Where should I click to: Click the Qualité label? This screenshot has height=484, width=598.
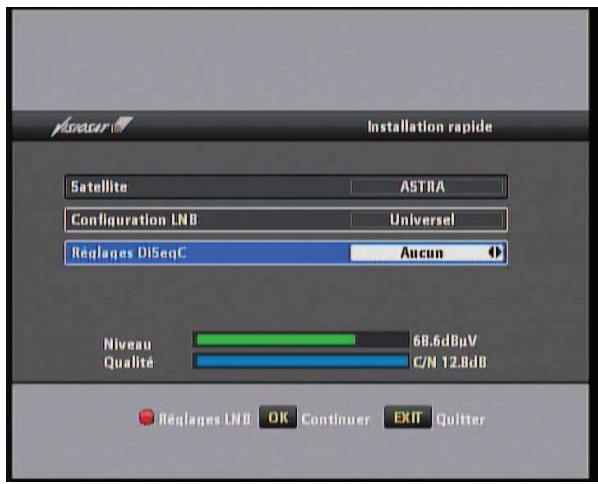(x=129, y=362)
